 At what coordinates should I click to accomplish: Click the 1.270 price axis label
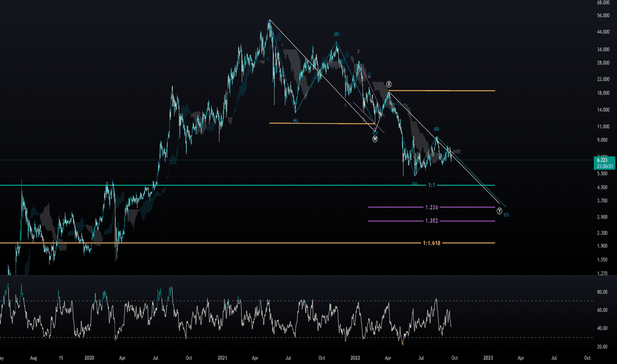[602, 273]
